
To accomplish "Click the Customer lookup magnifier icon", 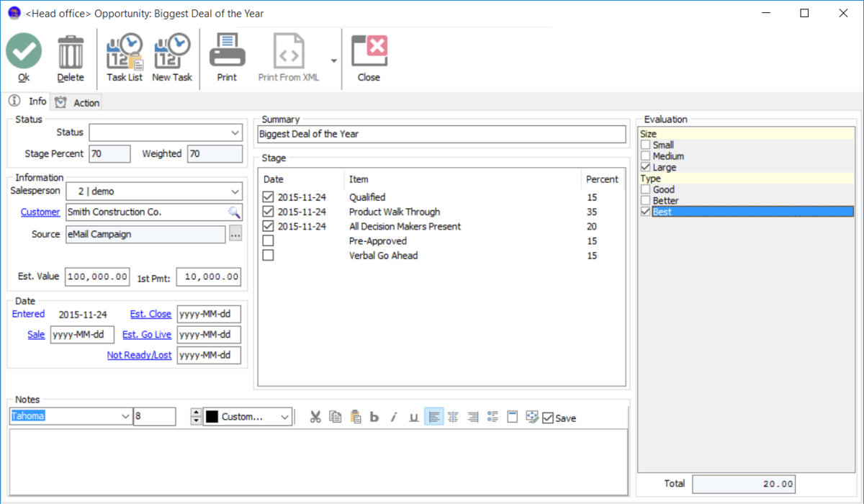I will point(235,212).
